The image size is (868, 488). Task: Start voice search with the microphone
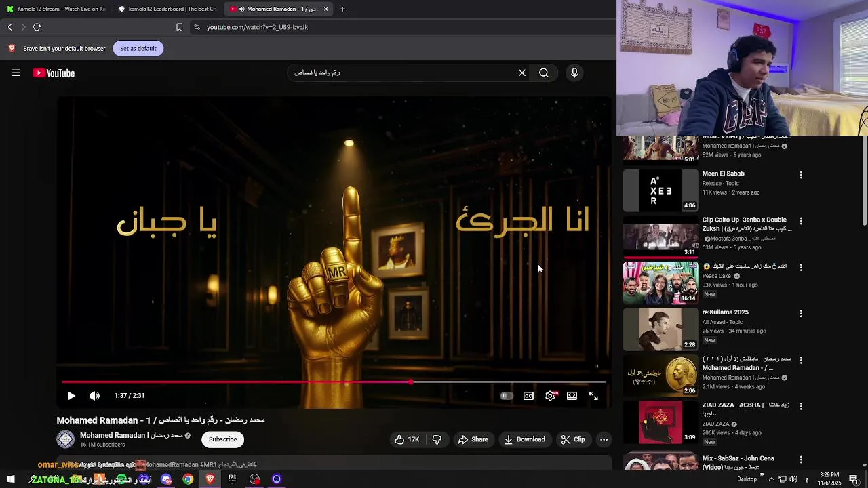[x=574, y=73]
